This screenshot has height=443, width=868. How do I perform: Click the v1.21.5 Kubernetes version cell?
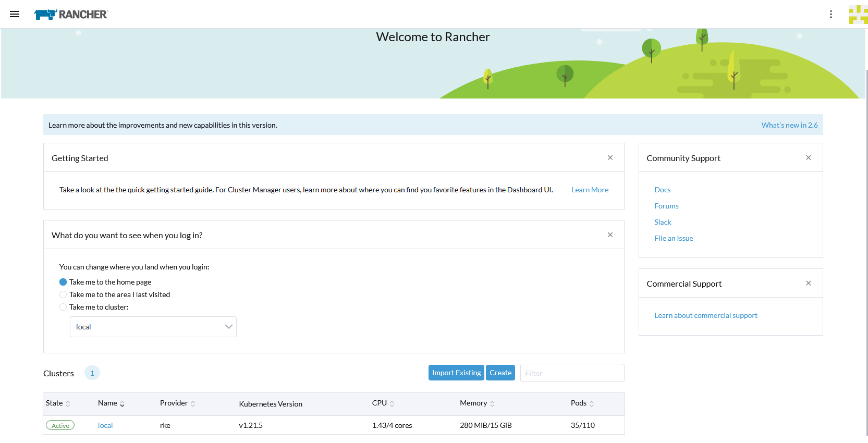[x=251, y=425]
